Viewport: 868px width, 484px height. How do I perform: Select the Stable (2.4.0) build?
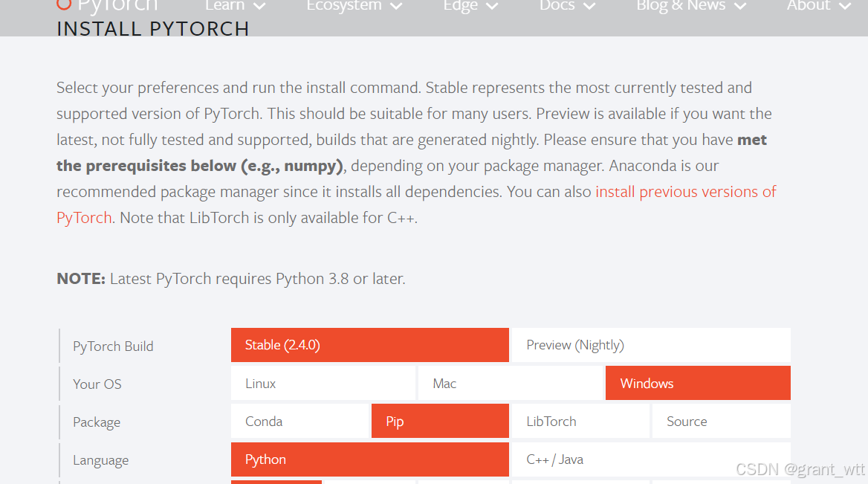369,345
